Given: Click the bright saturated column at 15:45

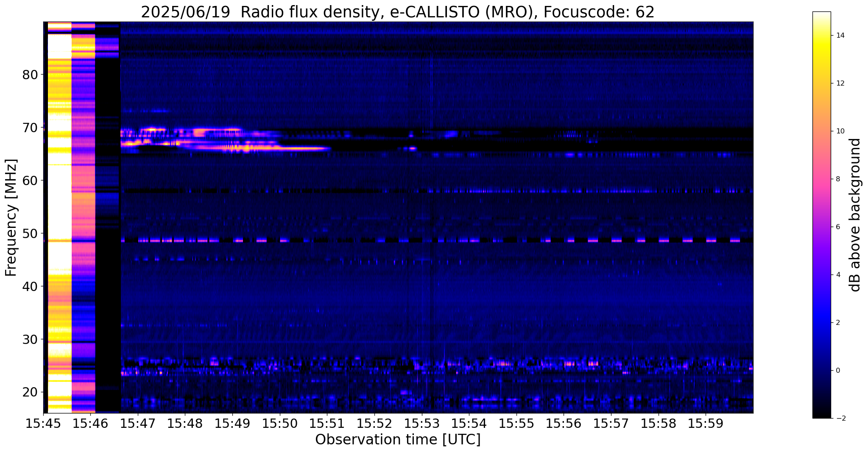Looking at the screenshot, I should coord(59,217).
